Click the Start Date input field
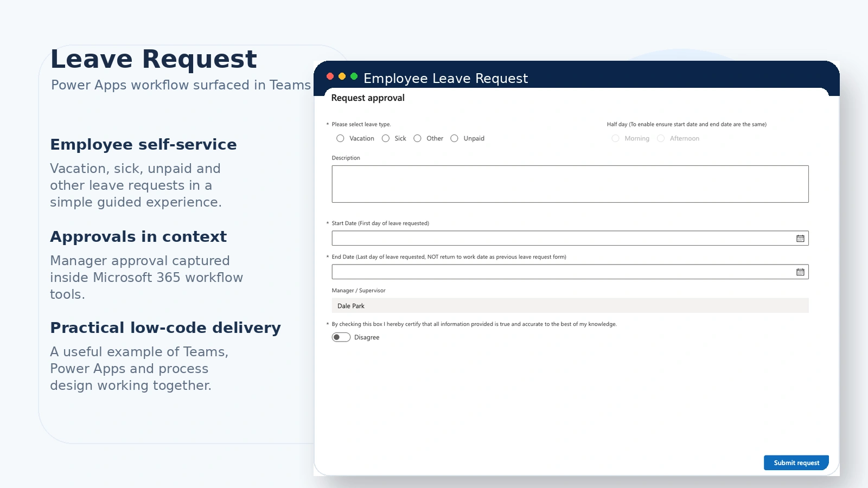This screenshot has width=868, height=488. coord(570,239)
